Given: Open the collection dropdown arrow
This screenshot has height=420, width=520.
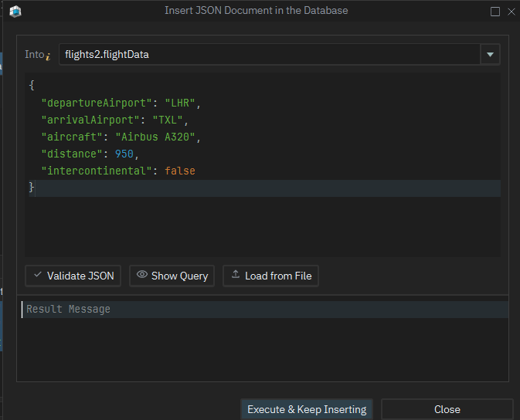Looking at the screenshot, I should coord(490,54).
